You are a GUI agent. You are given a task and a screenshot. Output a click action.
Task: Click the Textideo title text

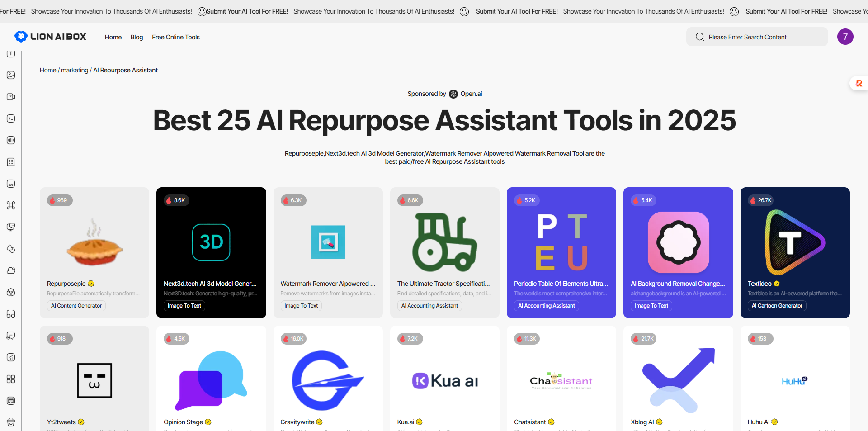[x=759, y=284]
